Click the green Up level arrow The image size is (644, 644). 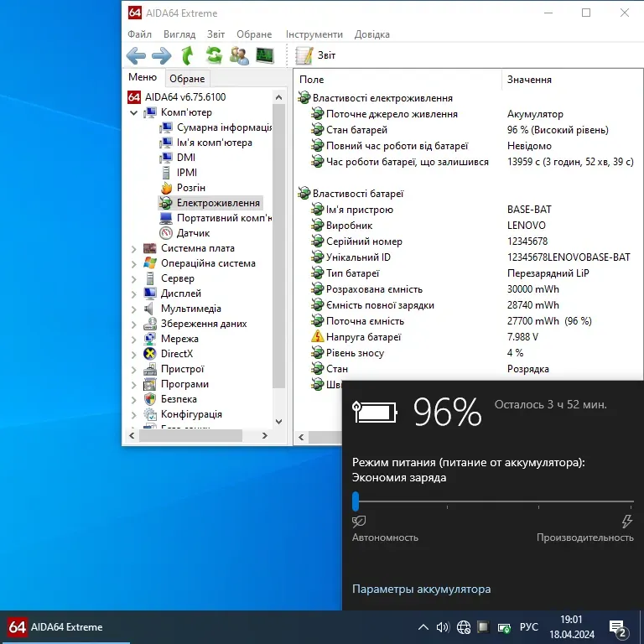pyautogui.click(x=187, y=56)
